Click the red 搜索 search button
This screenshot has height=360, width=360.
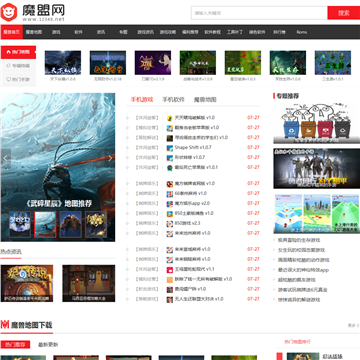click(344, 13)
